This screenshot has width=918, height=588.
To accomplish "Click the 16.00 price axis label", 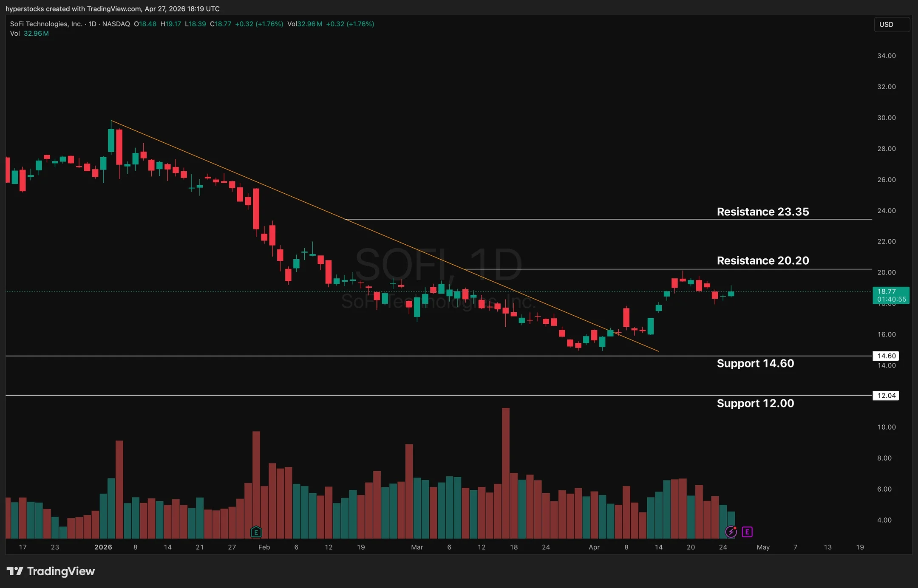I will click(x=887, y=334).
